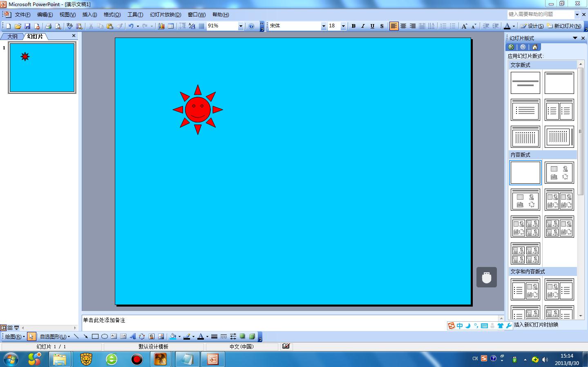Open the 幻灯片放映 Slide Show menu
Screen dimensions: 588x367
[165, 15]
